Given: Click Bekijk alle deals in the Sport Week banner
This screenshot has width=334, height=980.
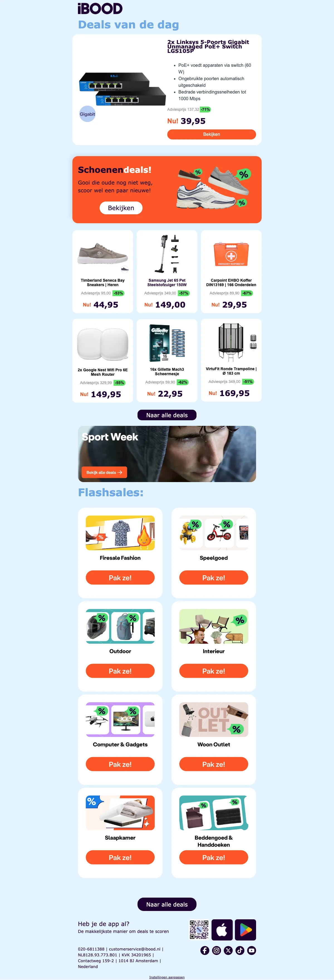Looking at the screenshot, I should [104, 472].
